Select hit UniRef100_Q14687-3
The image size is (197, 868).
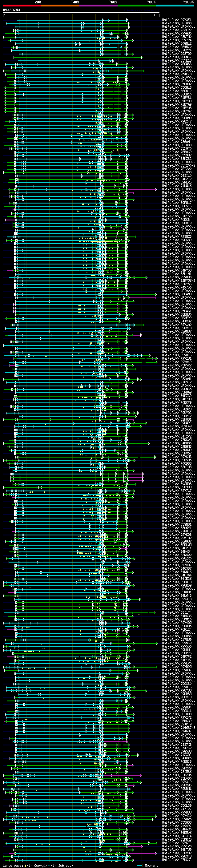coord(179,728)
